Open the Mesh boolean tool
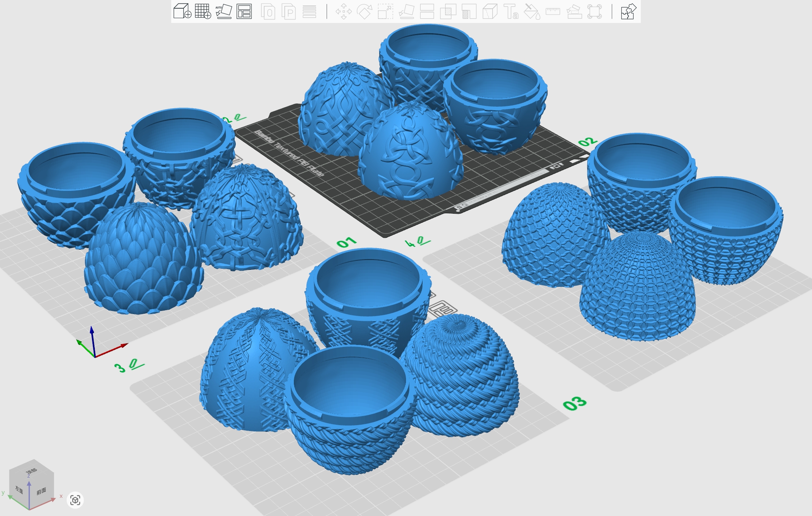This screenshot has width=812, height=516. point(448,11)
